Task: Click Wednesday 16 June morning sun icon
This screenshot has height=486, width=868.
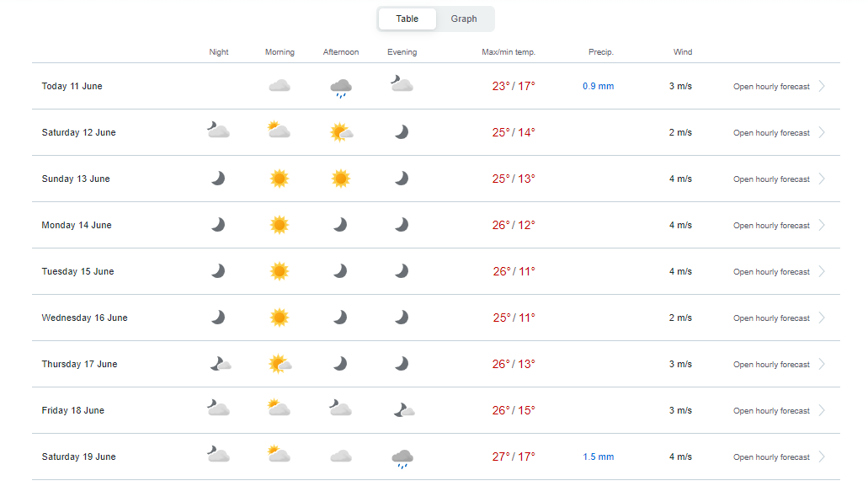Action: [280, 318]
